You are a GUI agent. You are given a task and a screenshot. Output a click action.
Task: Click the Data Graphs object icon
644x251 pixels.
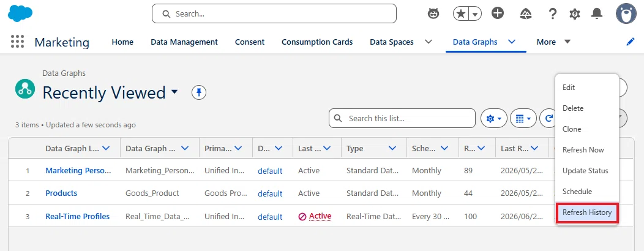[x=25, y=89]
